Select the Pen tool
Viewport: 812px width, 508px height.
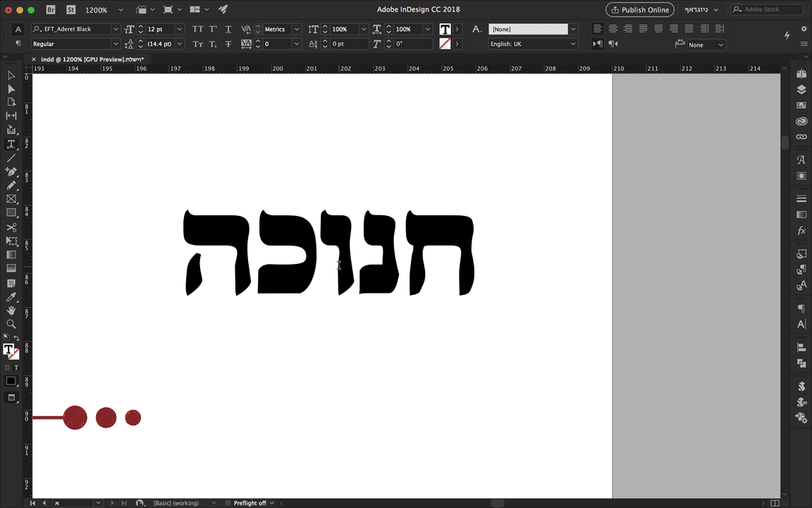(x=11, y=171)
